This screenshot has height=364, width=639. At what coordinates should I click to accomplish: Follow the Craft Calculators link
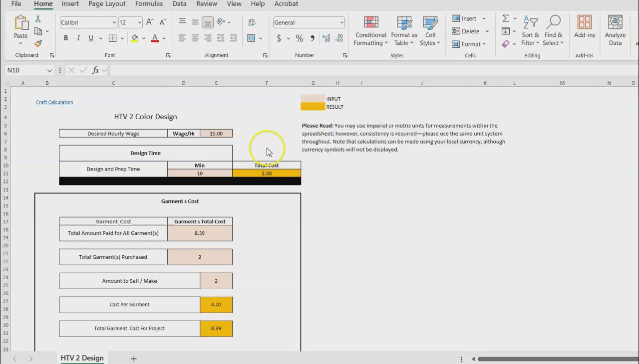pos(54,102)
